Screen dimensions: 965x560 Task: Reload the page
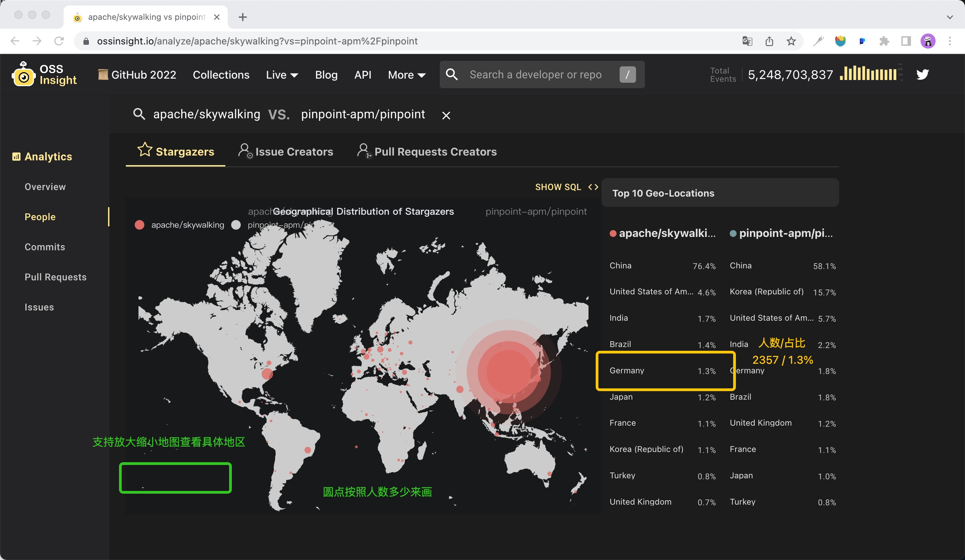[58, 41]
